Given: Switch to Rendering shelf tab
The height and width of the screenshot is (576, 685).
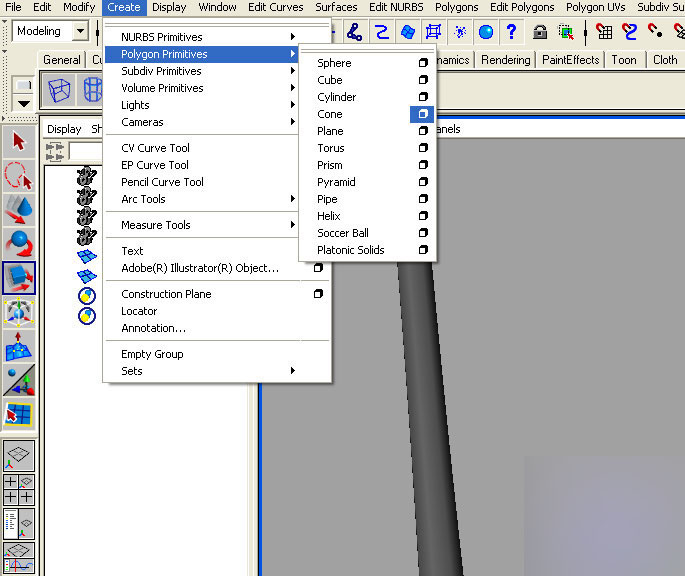Looking at the screenshot, I should pyautogui.click(x=505, y=60).
